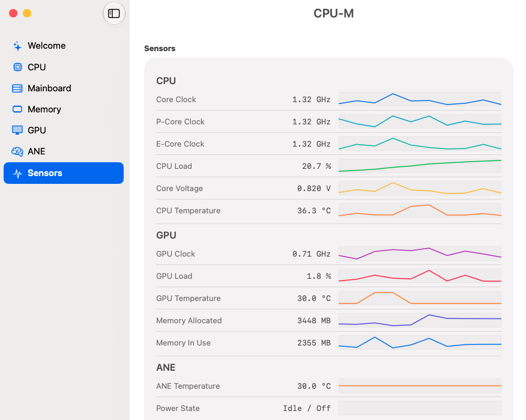Click the CPU chip icon in sidebar
Image resolution: width=526 pixels, height=420 pixels.
[17, 67]
